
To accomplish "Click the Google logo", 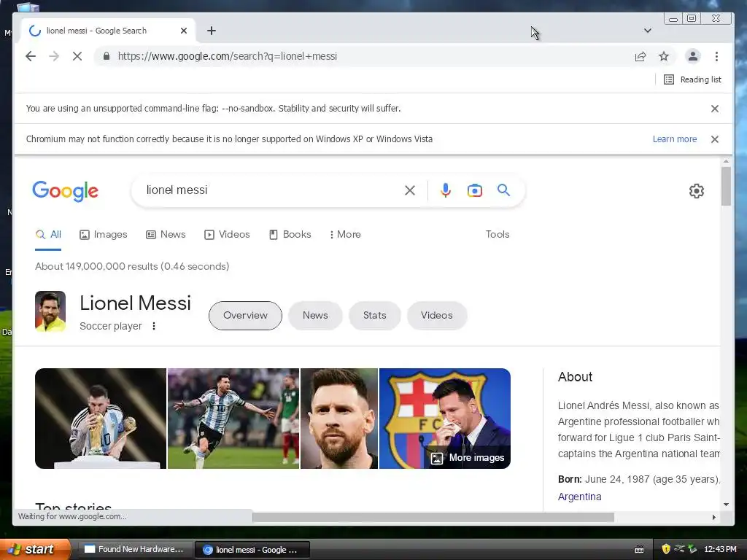I will tap(65, 191).
